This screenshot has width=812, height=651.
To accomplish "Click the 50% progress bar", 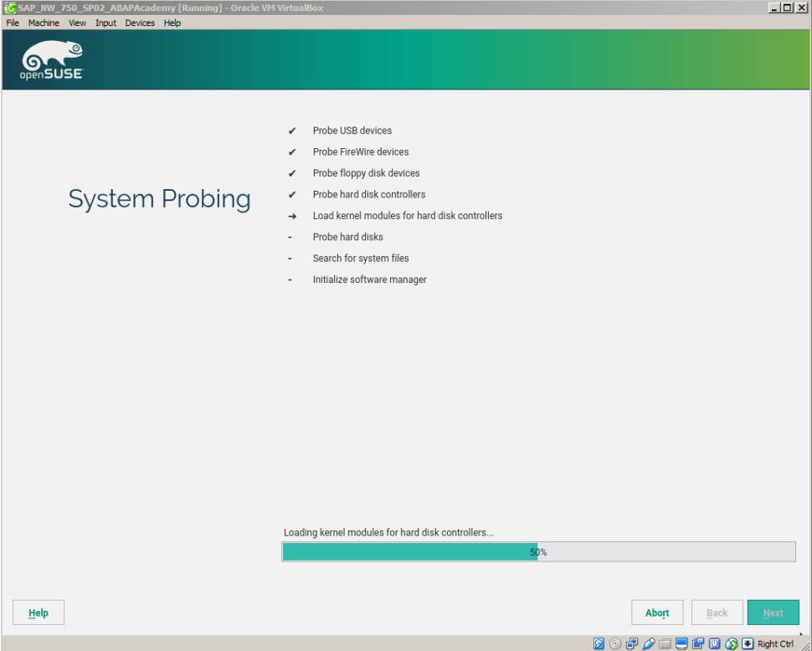I will pyautogui.click(x=538, y=551).
